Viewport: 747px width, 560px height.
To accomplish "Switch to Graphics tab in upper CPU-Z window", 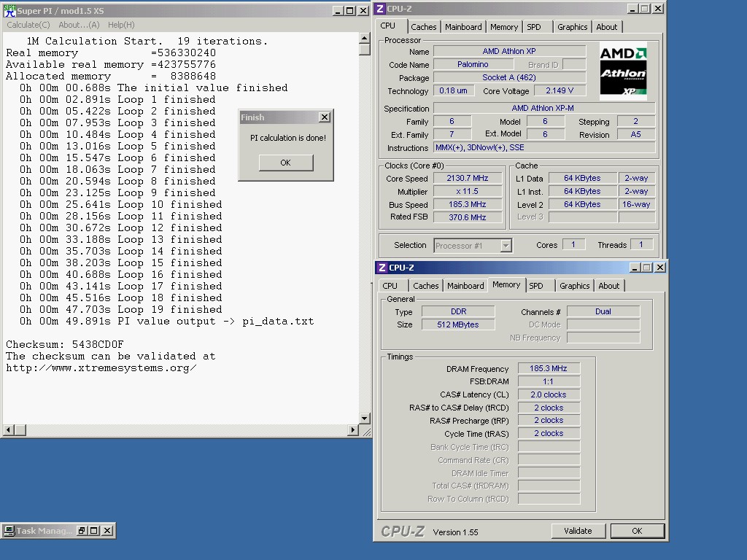I will pos(572,27).
